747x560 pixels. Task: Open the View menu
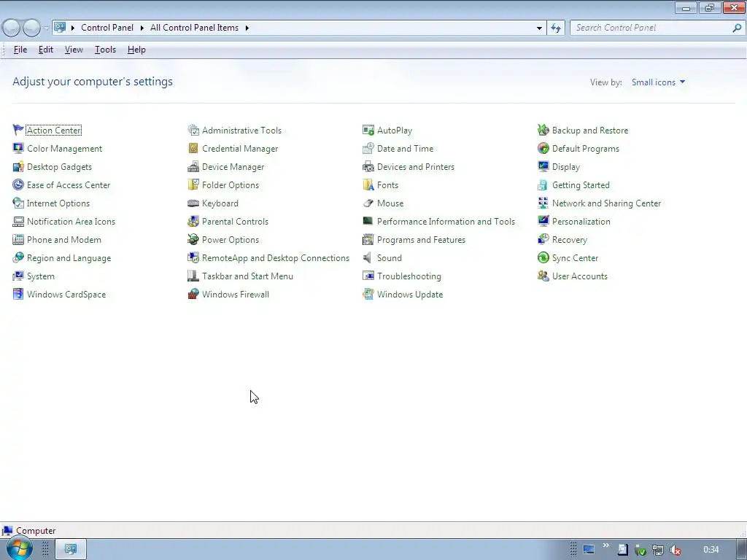74,50
